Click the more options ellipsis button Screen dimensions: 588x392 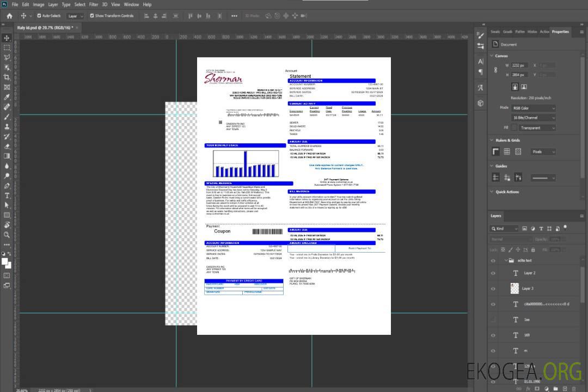tap(234, 16)
